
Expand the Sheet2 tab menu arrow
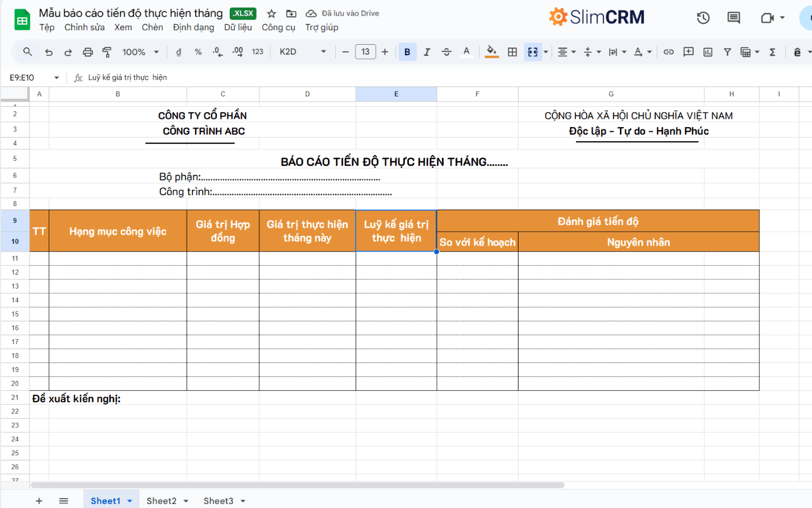(186, 500)
